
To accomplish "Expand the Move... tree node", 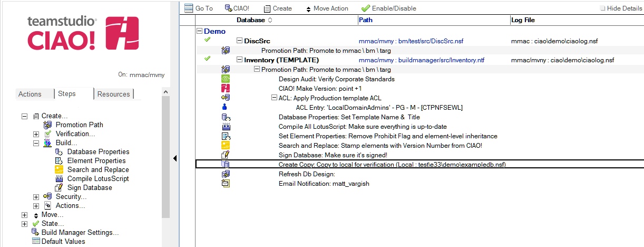I will 24,215.
